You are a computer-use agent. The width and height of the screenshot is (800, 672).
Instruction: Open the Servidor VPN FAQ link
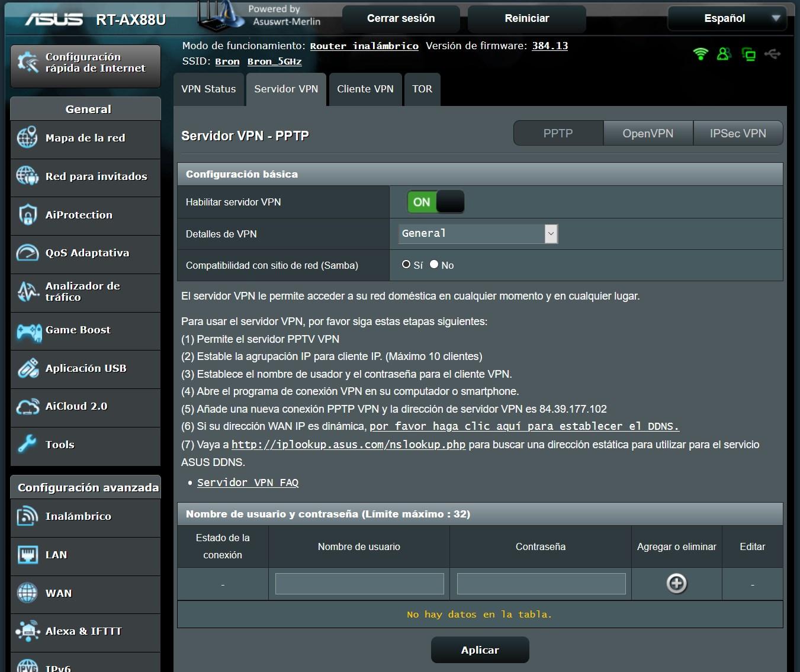(x=248, y=483)
